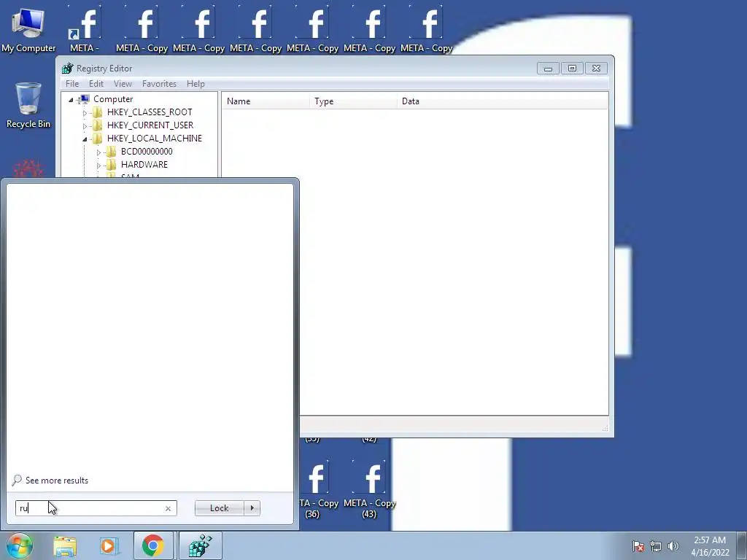Viewport: 747px width, 560px height.
Task: Select the HKEY_CLASSES_ROOT label
Action: [150, 112]
